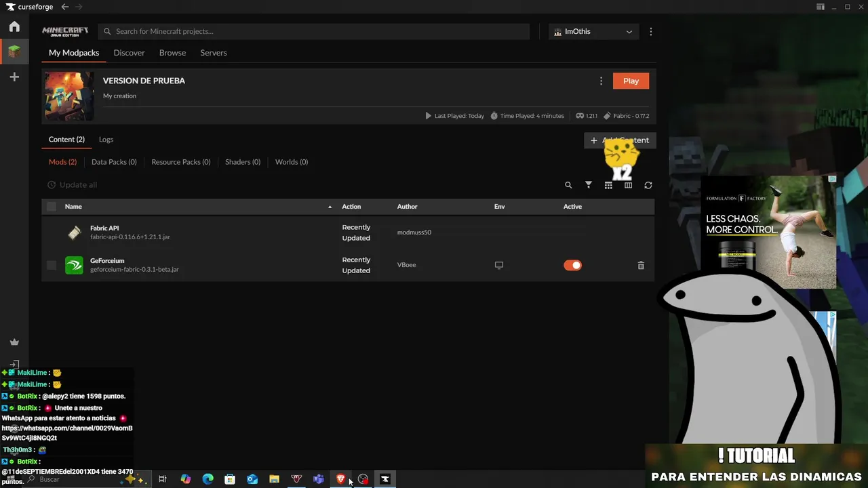Search installed mods with the magnifier icon
This screenshot has height=488, width=868.
click(x=568, y=185)
